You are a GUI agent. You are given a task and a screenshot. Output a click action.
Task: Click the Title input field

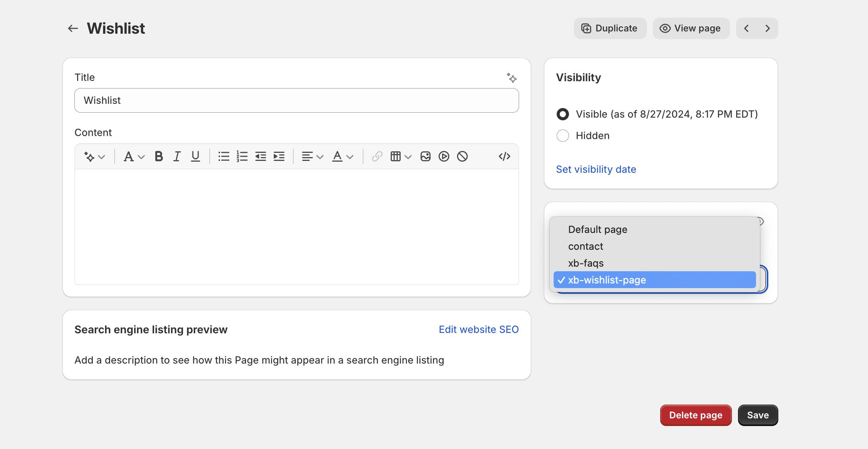click(x=297, y=100)
